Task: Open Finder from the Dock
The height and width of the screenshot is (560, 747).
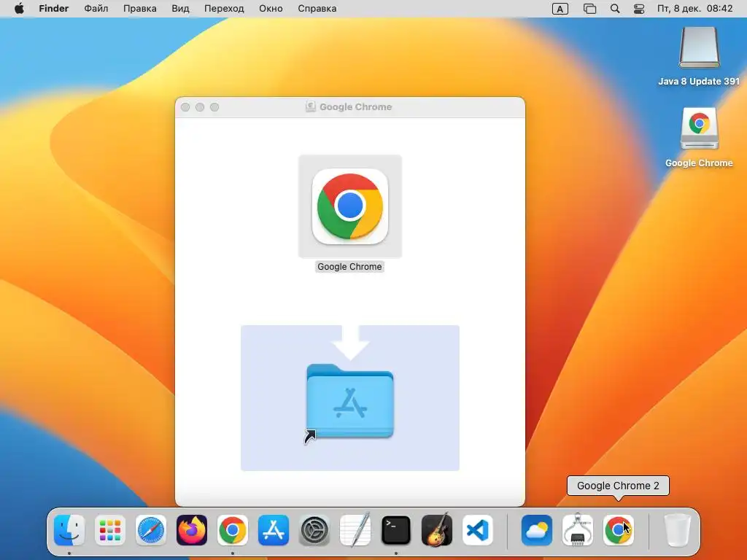Action: point(69,530)
